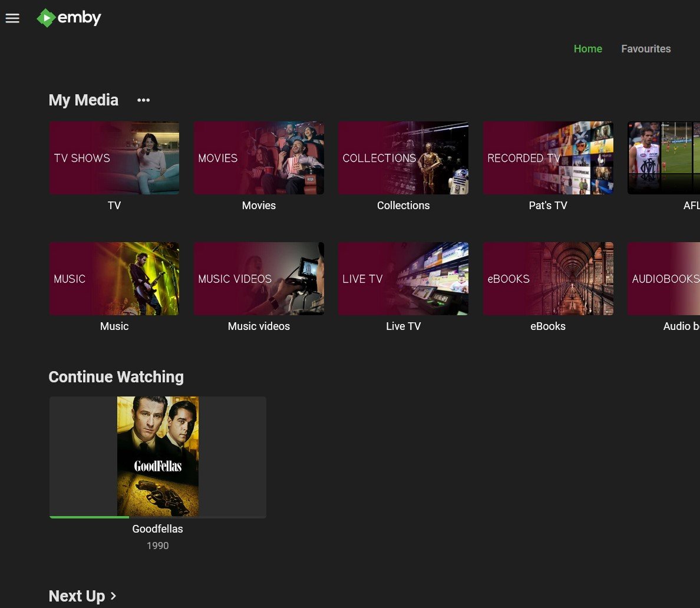Image resolution: width=700 pixels, height=608 pixels.
Task: Click the My Media heading
Action: pyautogui.click(x=84, y=100)
